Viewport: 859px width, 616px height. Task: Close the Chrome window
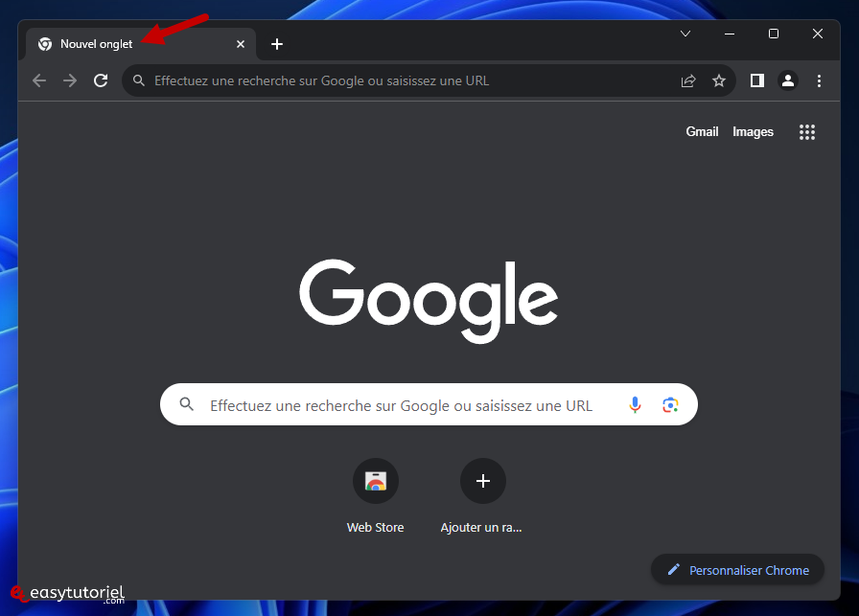pos(818,34)
